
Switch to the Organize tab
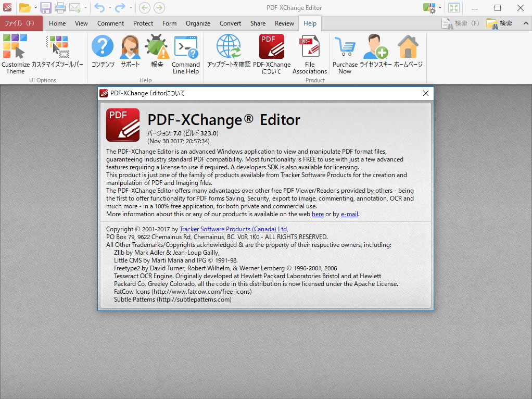(198, 23)
